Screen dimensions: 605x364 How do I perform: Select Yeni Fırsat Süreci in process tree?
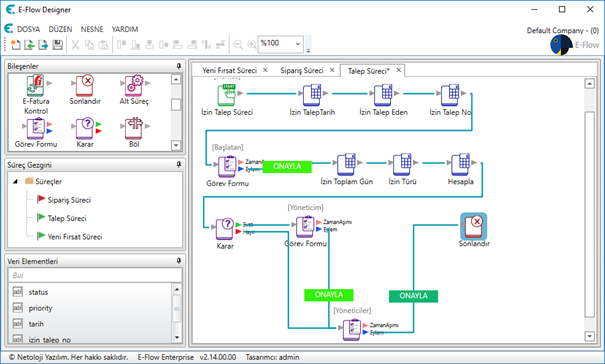click(x=75, y=237)
